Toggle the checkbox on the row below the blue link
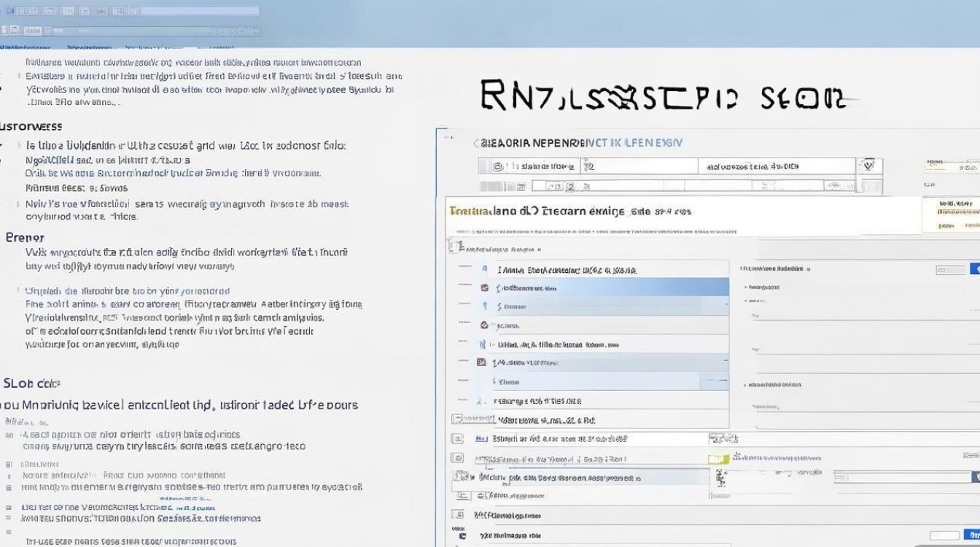Viewport: 980px width, 547px height. [x=457, y=458]
